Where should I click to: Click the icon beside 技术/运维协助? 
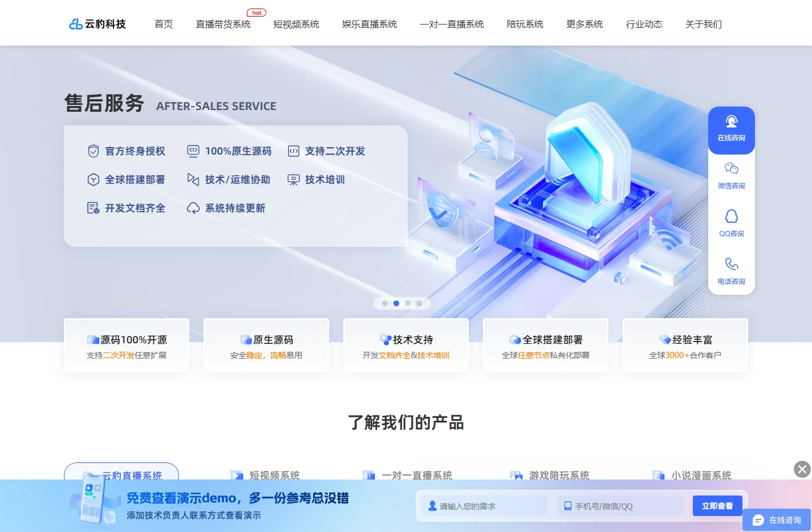click(x=193, y=180)
